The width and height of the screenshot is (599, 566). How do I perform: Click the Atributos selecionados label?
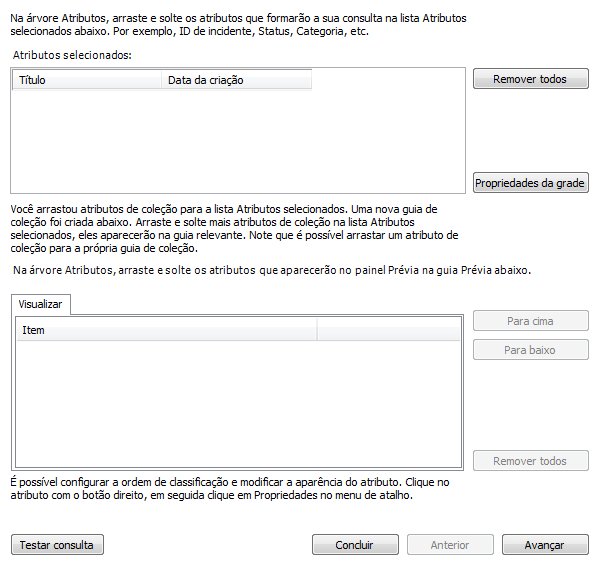pyautogui.click(x=72, y=55)
